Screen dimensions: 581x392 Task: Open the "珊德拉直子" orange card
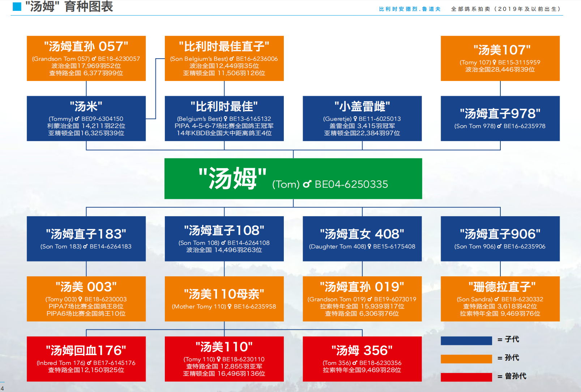(x=500, y=299)
